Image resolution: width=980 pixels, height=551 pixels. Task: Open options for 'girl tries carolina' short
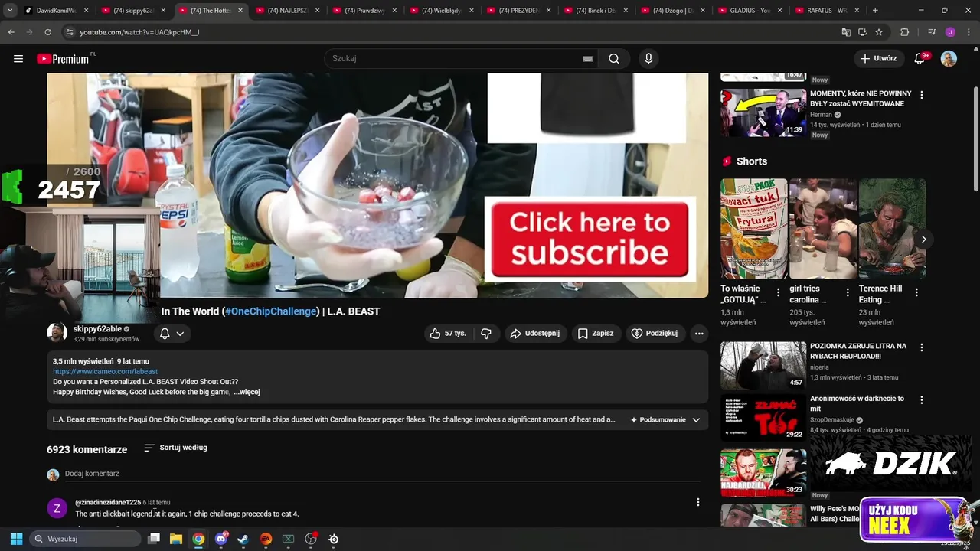(848, 292)
